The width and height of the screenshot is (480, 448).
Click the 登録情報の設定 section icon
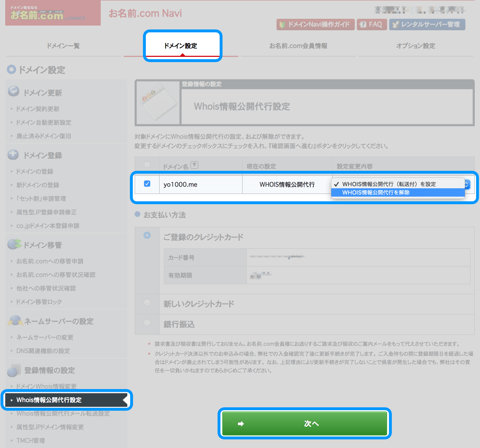coord(14,370)
